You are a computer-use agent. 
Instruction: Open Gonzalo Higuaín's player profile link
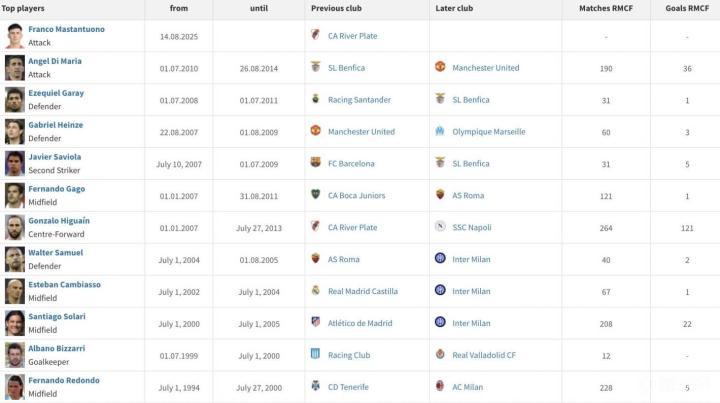pos(59,221)
